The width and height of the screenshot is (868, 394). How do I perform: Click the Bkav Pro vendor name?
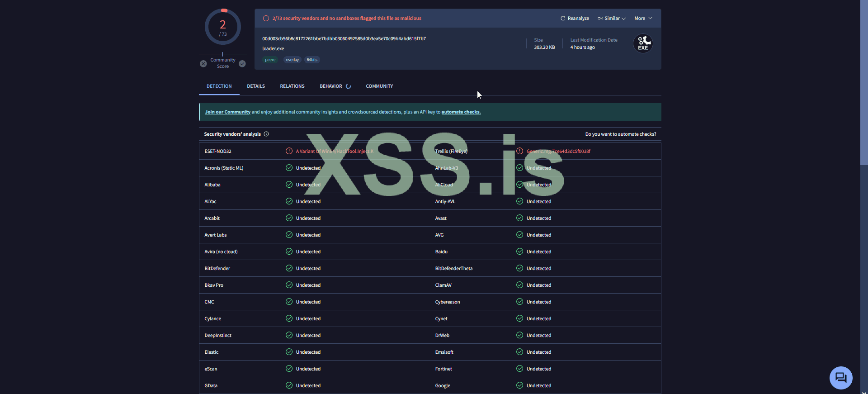[214, 285]
